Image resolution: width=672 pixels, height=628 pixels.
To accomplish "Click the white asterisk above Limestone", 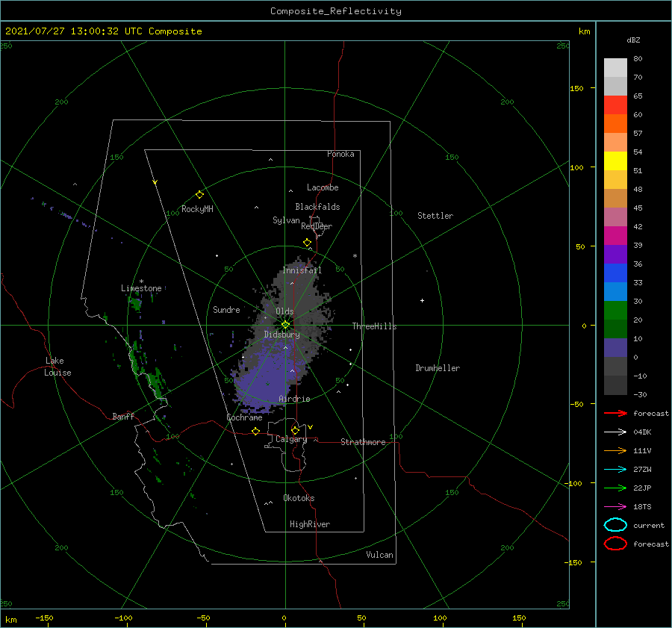I will pyautogui.click(x=141, y=282).
